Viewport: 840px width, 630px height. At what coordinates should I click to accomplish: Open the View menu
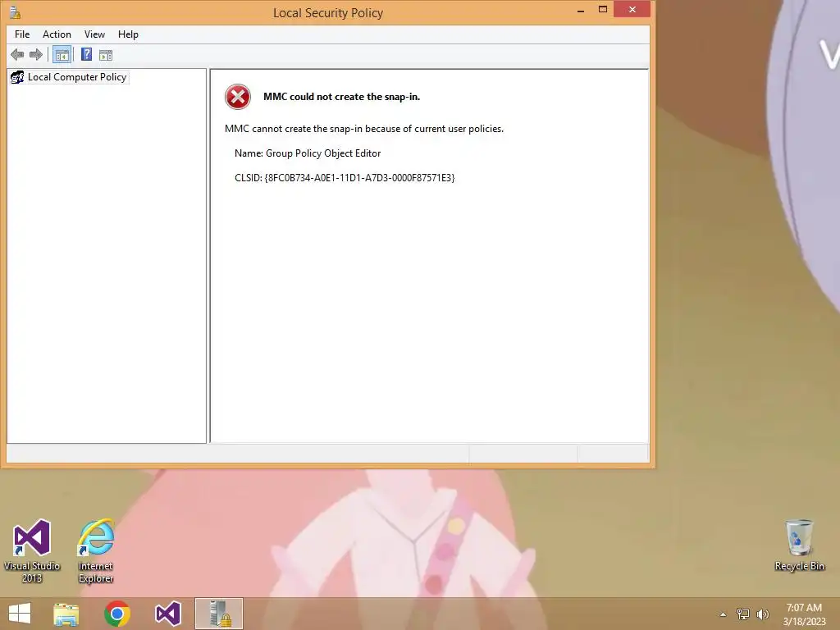coord(94,34)
